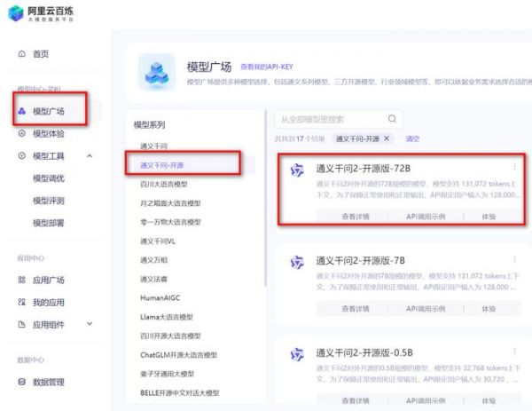Click 查看详情 on the 72B model card
This screenshot has width=532, height=411.
(x=355, y=216)
